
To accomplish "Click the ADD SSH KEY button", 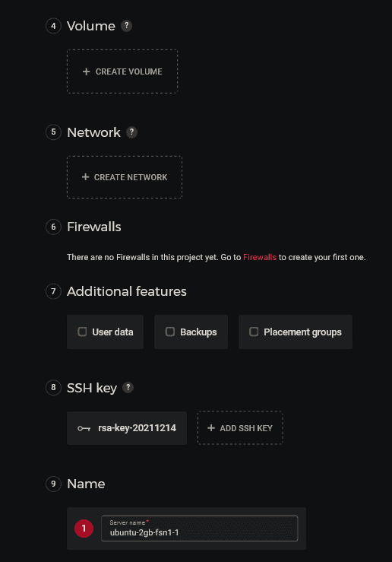I will click(x=240, y=428).
